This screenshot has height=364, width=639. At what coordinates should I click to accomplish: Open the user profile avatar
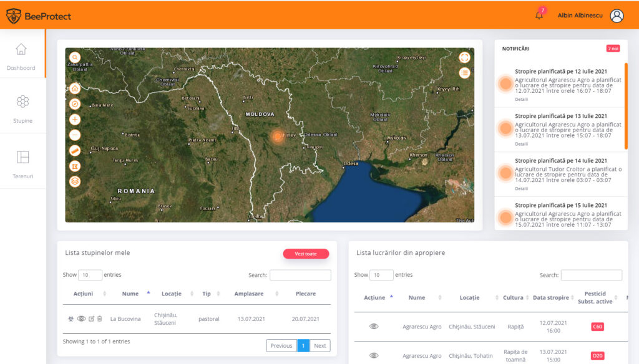tap(617, 16)
